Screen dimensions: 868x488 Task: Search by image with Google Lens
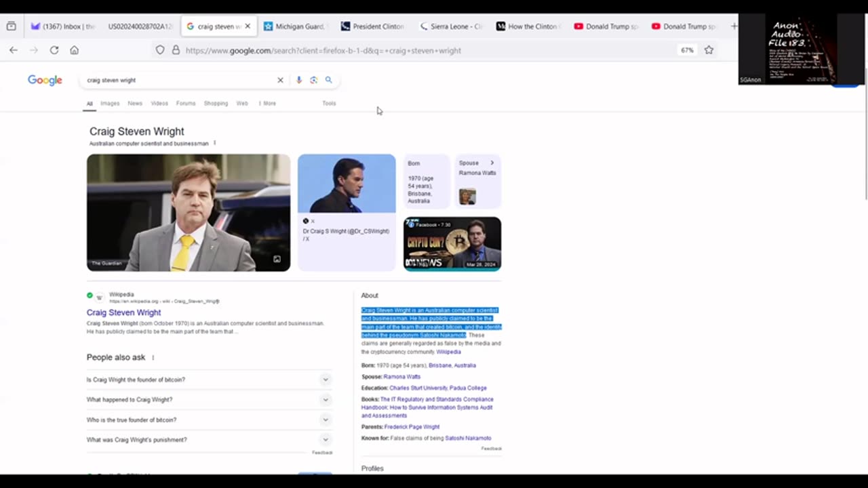click(313, 80)
